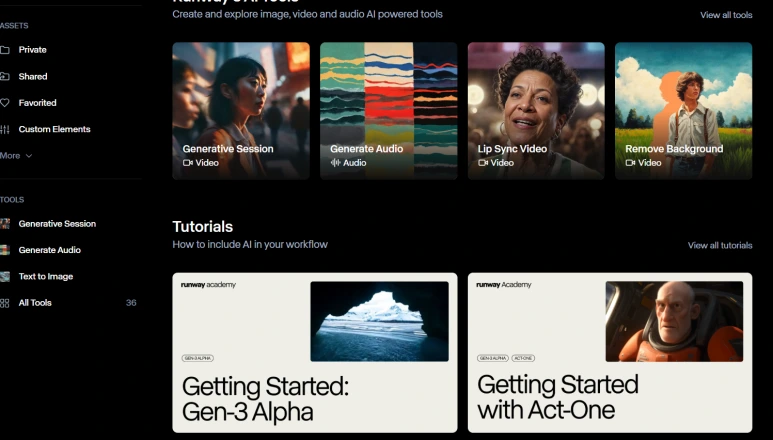The image size is (773, 440).
Task: Click the heart icon beside Favorited
Action: pos(5,103)
